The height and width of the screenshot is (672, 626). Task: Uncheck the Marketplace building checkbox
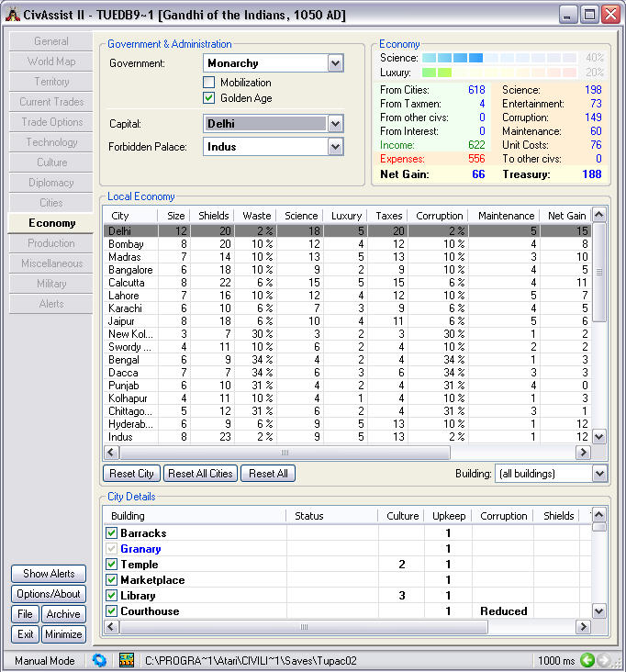[x=111, y=580]
